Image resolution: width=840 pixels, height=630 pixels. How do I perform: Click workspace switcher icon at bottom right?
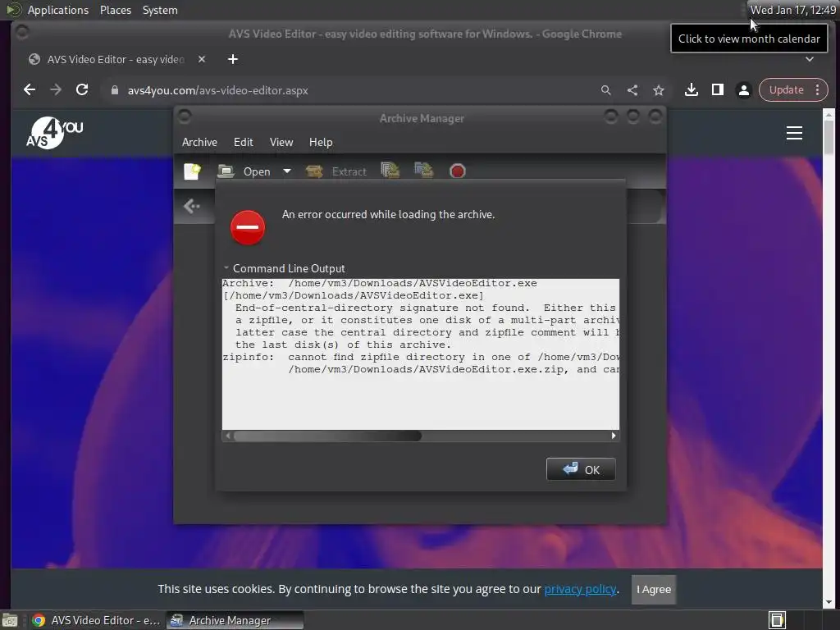(777, 620)
